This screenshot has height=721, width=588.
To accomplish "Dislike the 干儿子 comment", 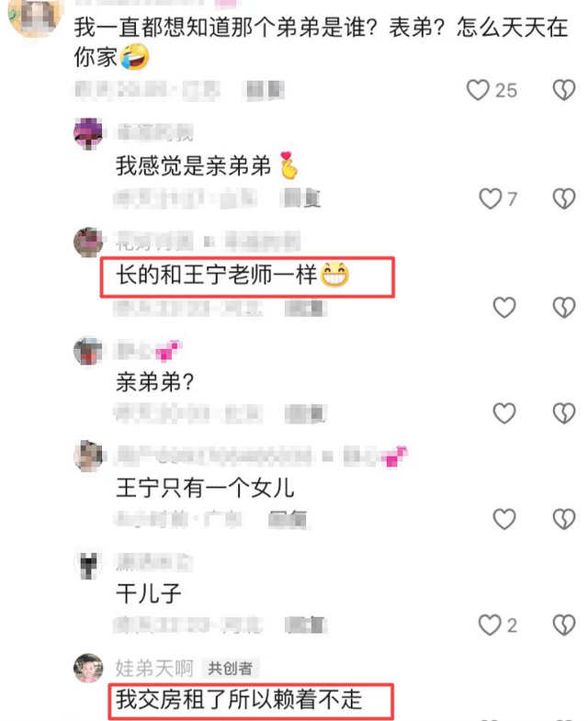I will click(564, 625).
